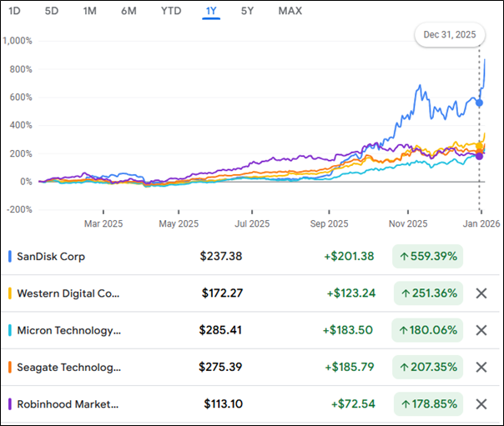
Task: Show the MAX time range
Action: coord(290,11)
